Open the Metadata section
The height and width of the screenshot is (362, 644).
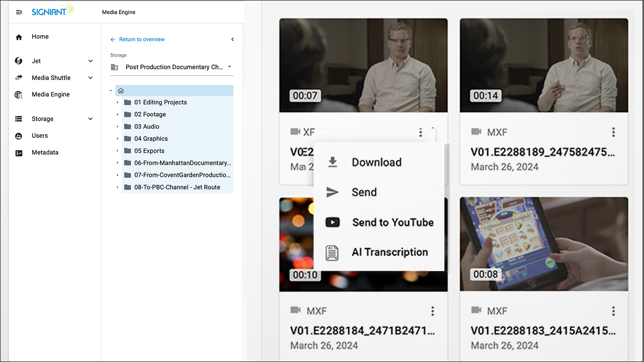pyautogui.click(x=45, y=152)
